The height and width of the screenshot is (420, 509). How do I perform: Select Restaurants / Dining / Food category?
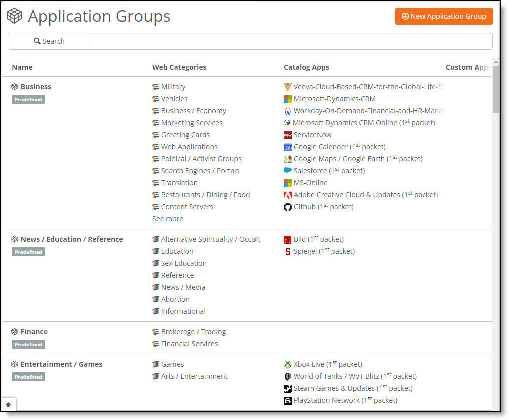click(205, 195)
